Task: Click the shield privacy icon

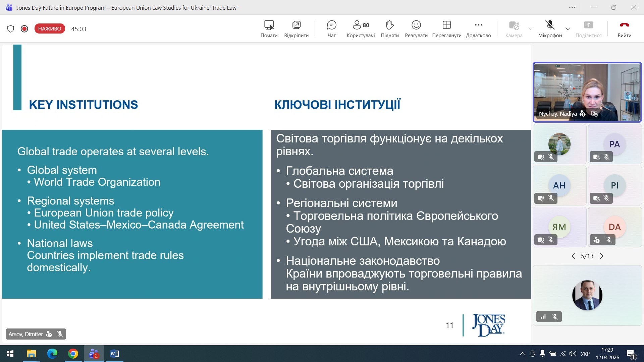Action: pos(11,29)
